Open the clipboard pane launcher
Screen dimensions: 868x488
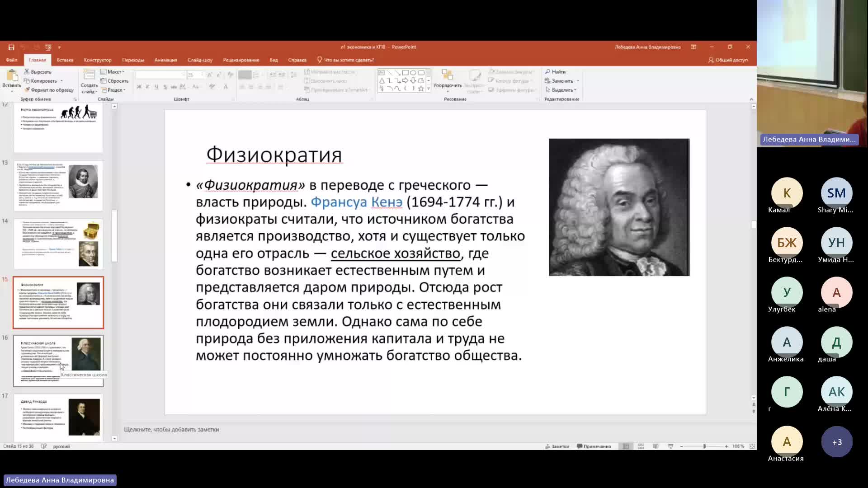(75, 99)
